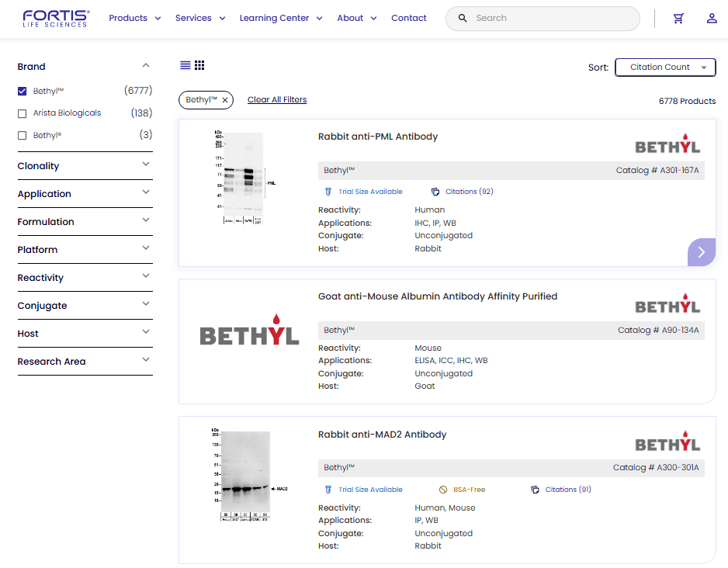This screenshot has width=728, height=568.
Task: Click the search magnifier icon
Action: pos(463,18)
